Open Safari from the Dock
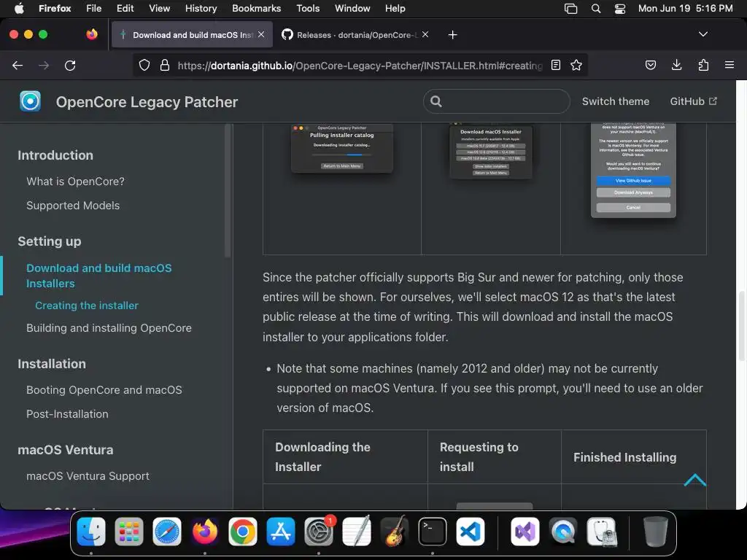Viewport: 747px width, 560px height. click(x=167, y=532)
